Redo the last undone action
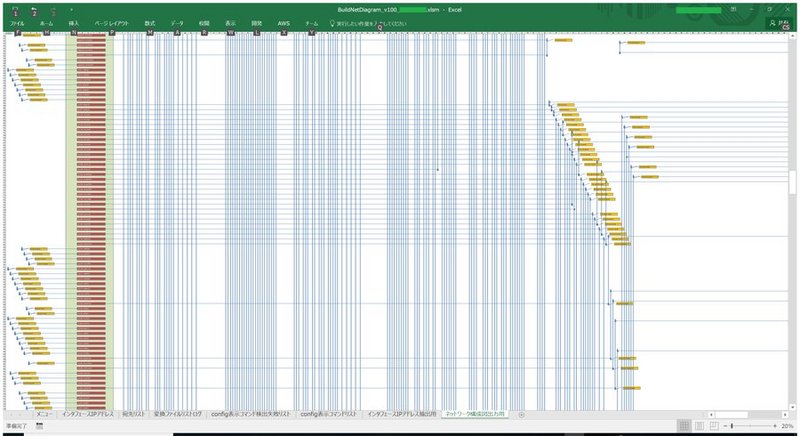Screen dimensions: 800x436 tap(53, 11)
